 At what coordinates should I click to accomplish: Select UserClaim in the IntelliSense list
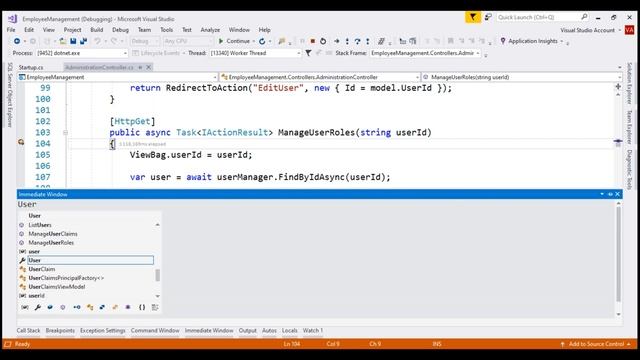pos(42,269)
